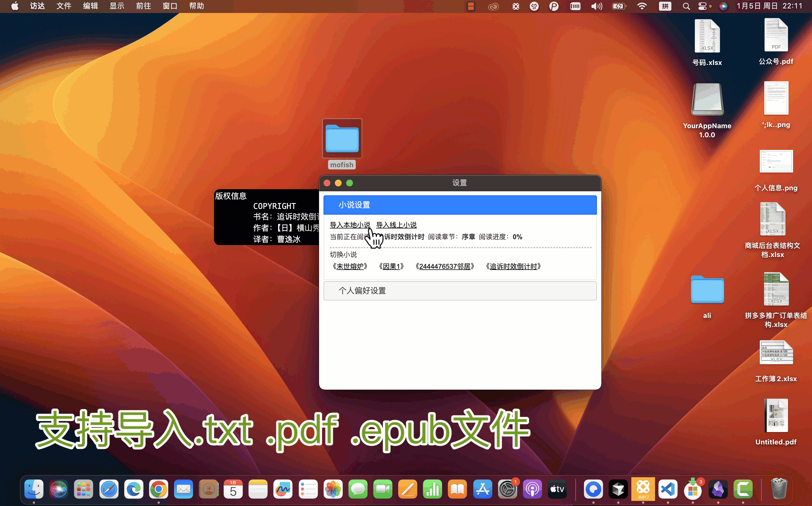Open Apple Books from the Dock
This screenshot has height=506, width=812.
click(x=457, y=489)
